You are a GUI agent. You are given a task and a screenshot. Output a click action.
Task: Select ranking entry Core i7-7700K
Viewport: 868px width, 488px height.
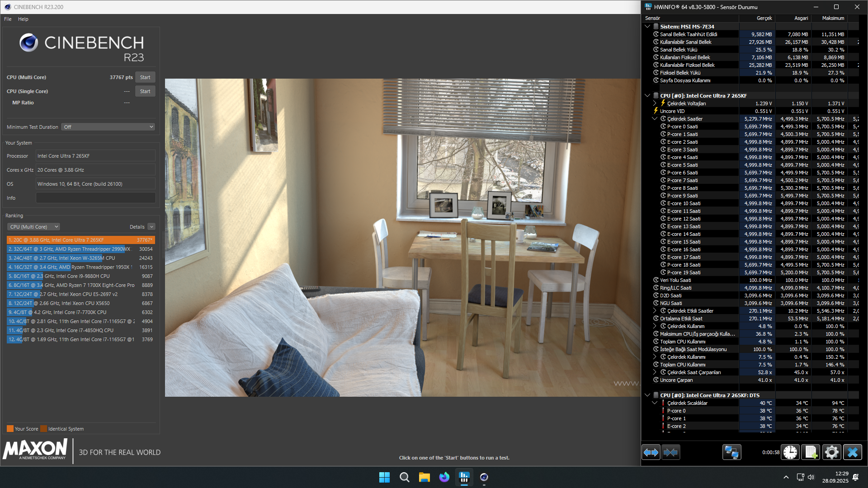[x=81, y=312]
